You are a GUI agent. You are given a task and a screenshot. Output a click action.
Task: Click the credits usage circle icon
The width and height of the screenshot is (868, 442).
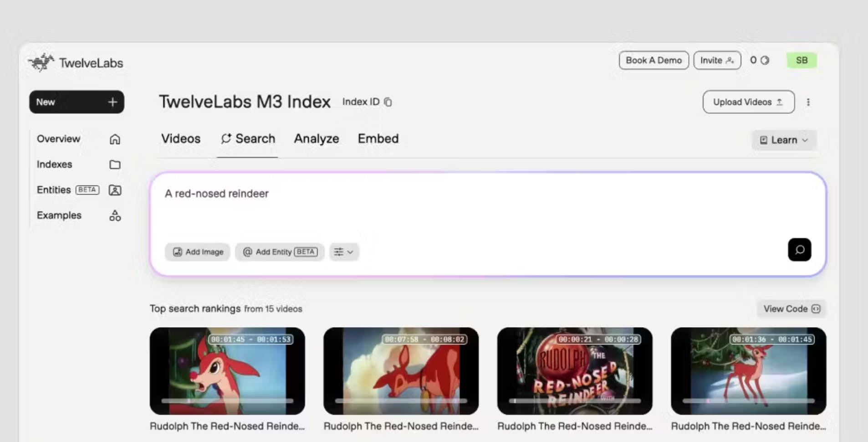[x=765, y=60]
